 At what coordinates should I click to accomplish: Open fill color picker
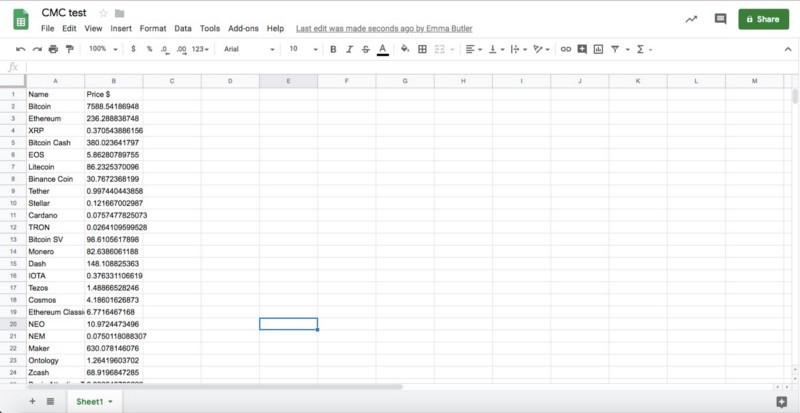[405, 49]
